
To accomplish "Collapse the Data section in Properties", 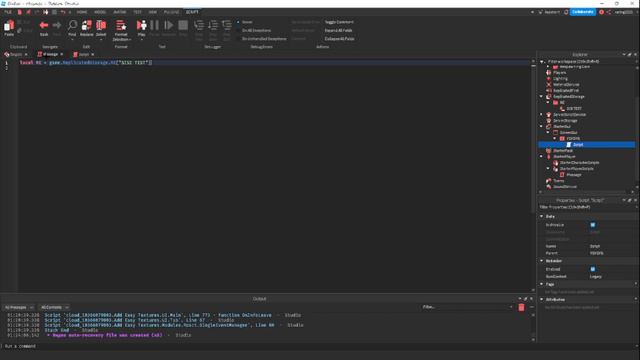I will [542, 216].
